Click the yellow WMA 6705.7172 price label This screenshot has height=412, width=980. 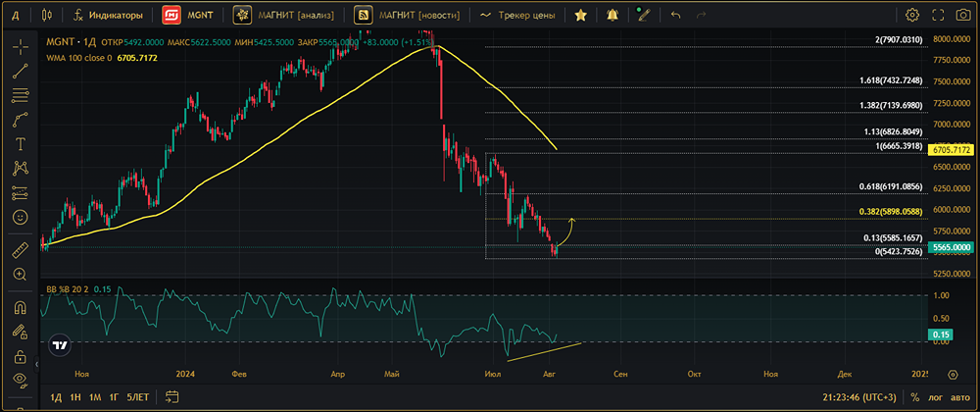coord(952,150)
